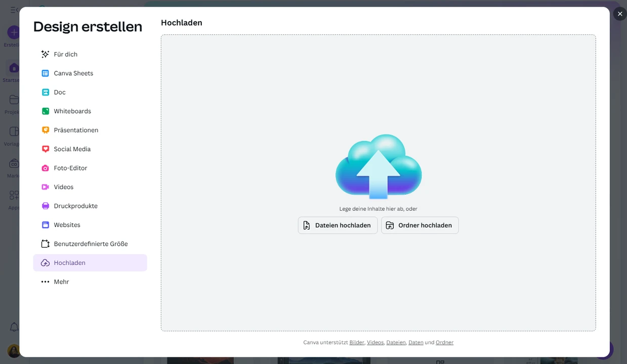Open the Ordner supported-format link
The width and height of the screenshot is (627, 364).
(444, 342)
